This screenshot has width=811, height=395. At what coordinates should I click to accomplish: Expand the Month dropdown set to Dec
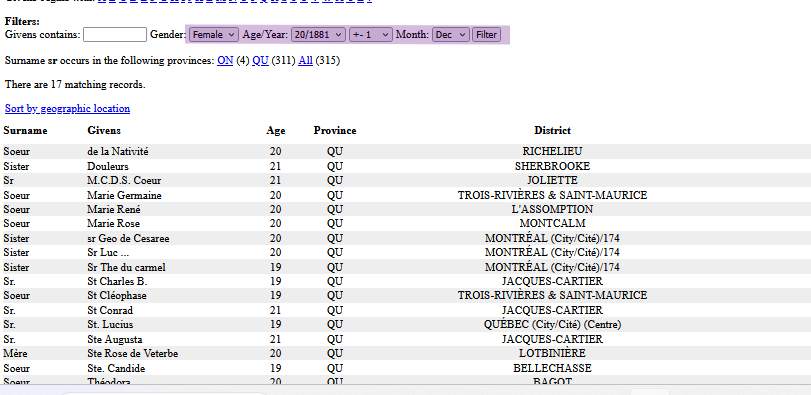point(450,35)
